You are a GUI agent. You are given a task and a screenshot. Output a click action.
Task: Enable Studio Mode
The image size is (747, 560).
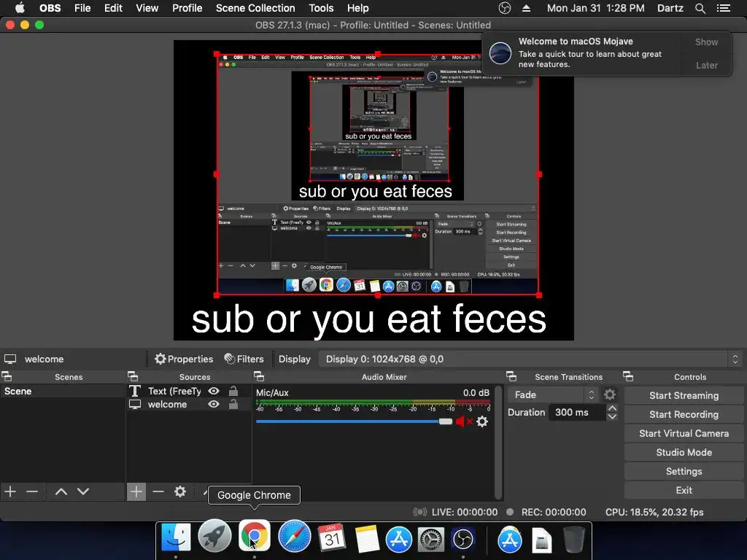pyautogui.click(x=684, y=452)
